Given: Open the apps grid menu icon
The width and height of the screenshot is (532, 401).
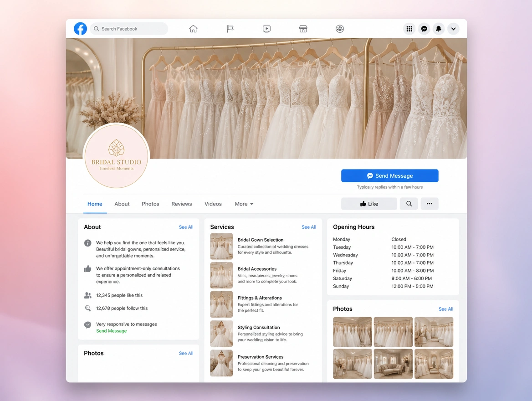Looking at the screenshot, I should pos(409,29).
